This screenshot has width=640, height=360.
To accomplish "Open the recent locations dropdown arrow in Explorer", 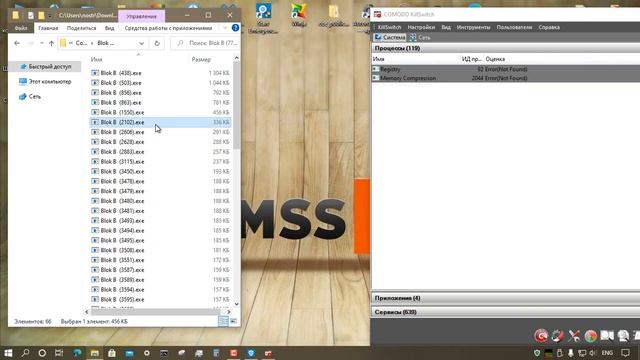I will [42, 43].
